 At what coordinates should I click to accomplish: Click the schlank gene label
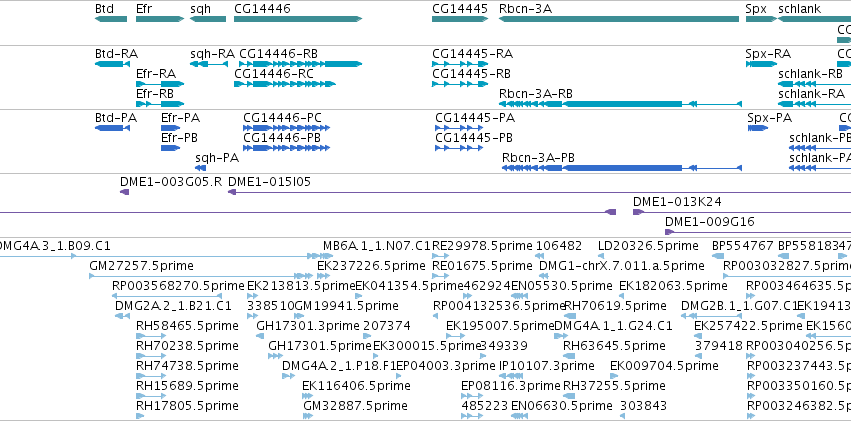[x=799, y=9]
